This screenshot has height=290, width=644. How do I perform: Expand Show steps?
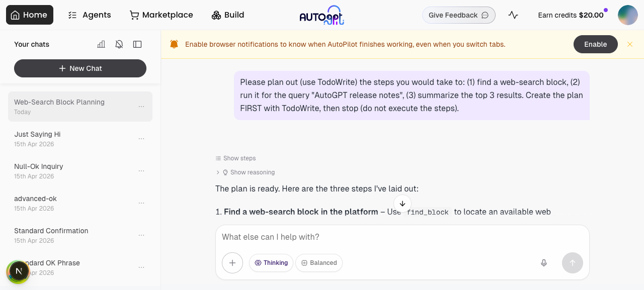pyautogui.click(x=235, y=158)
